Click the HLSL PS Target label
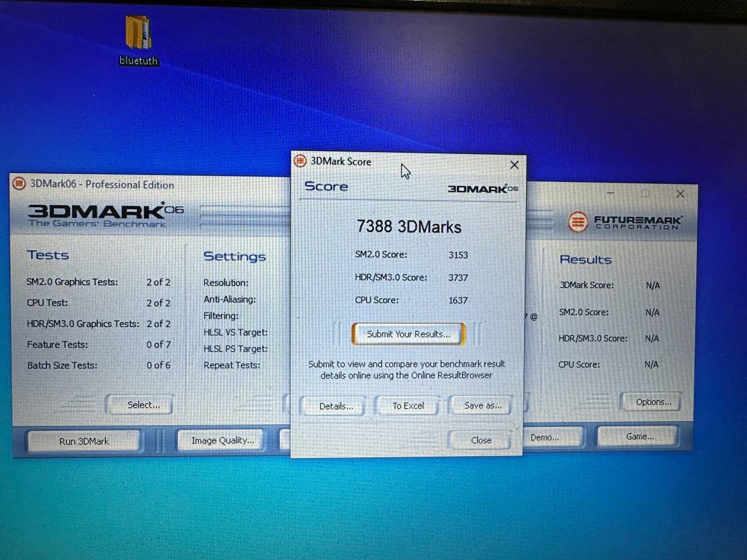Viewport: 747px width, 560px height. (236, 349)
